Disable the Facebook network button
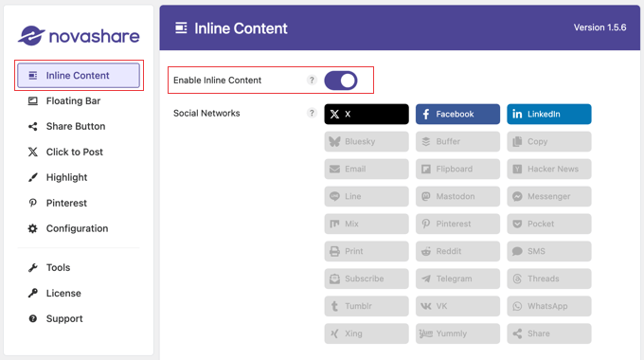 click(x=457, y=115)
